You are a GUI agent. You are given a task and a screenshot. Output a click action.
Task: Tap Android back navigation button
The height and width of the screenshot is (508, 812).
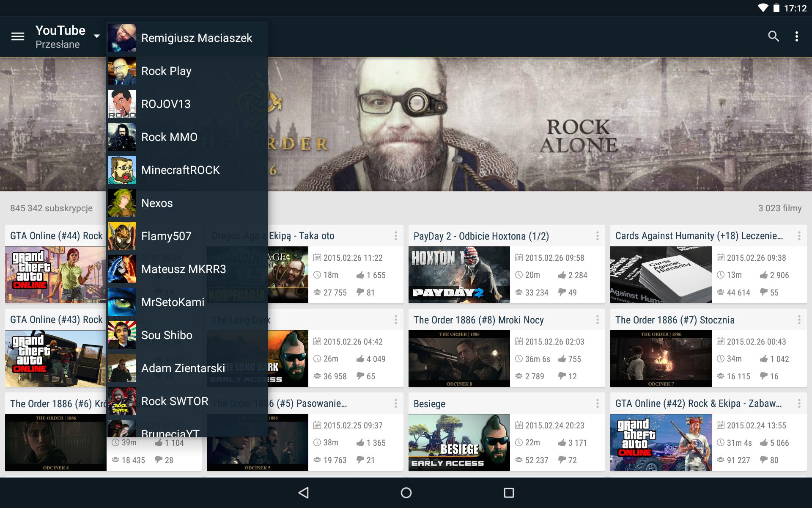tap(304, 493)
